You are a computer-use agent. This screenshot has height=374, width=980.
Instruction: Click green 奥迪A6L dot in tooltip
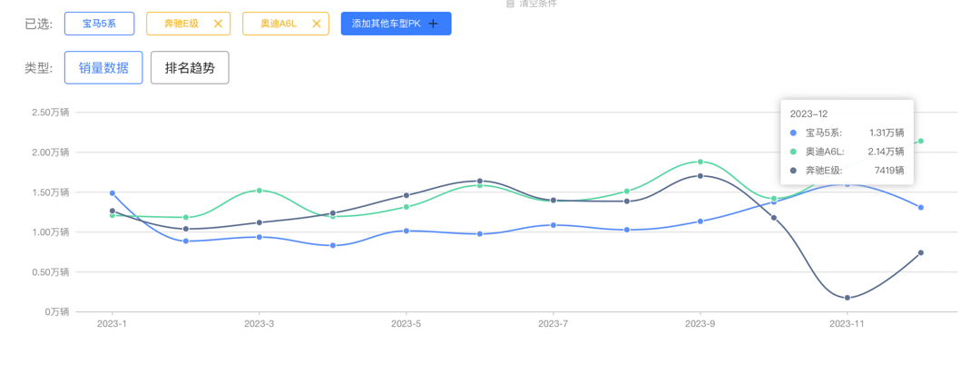point(794,152)
